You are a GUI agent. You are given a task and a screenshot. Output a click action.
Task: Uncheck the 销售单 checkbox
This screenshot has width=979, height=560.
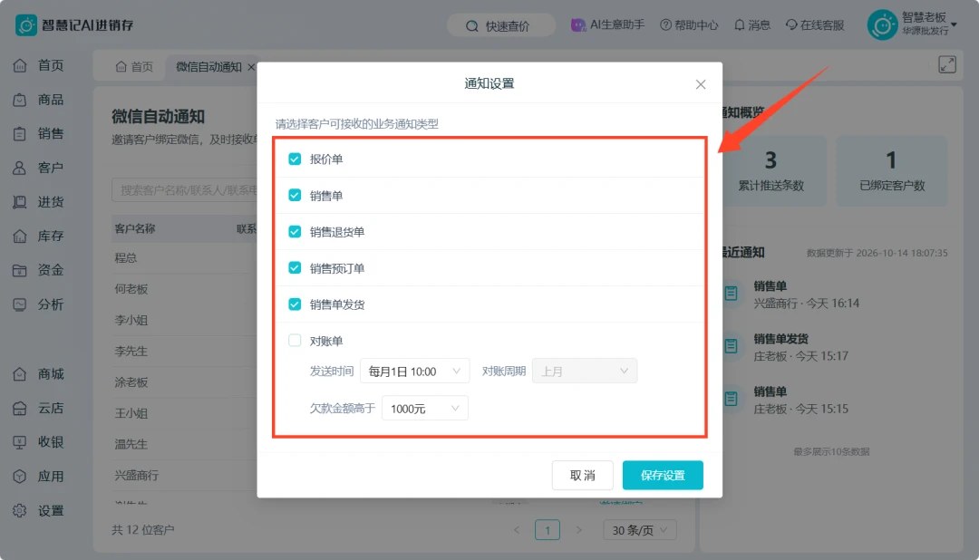pos(295,196)
